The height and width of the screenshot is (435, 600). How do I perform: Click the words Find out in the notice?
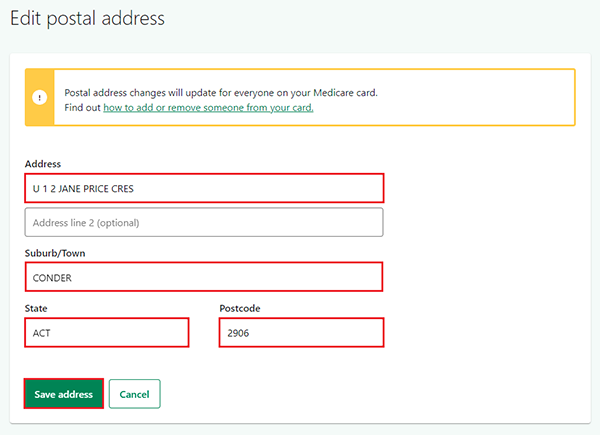[82, 107]
